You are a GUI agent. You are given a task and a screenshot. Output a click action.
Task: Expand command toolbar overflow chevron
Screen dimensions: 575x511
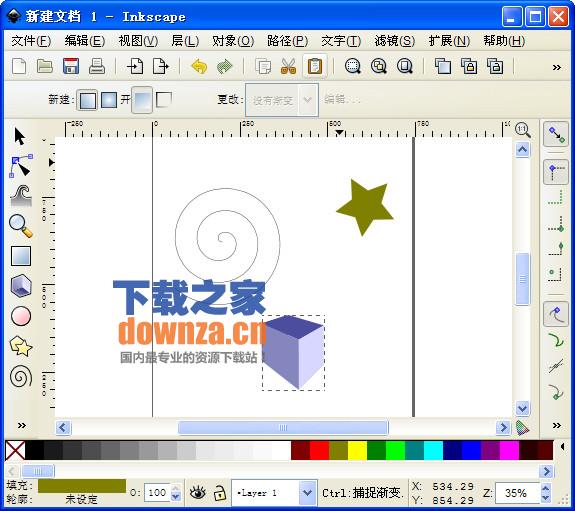coord(557,67)
